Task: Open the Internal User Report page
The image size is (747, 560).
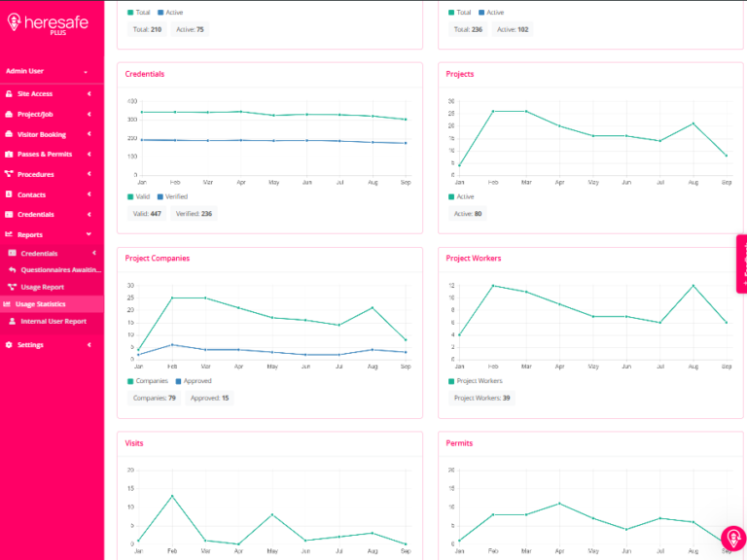Action: 52,321
